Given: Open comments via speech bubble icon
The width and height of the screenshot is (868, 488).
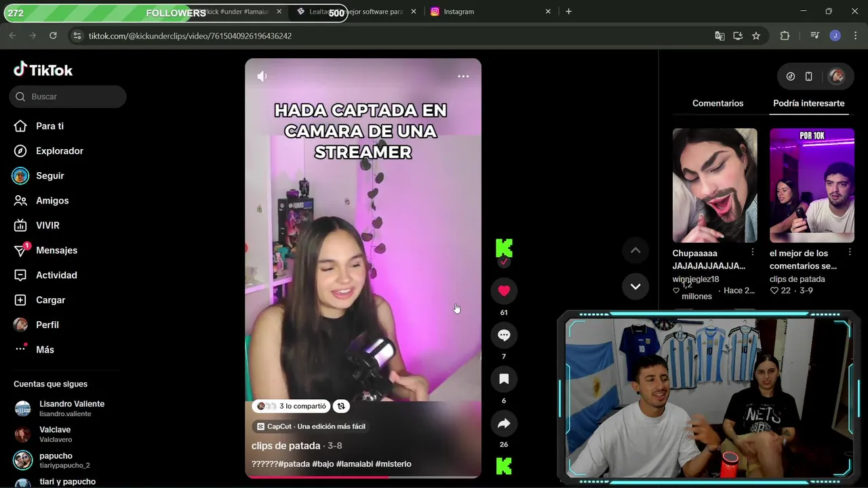Looking at the screenshot, I should click(504, 335).
